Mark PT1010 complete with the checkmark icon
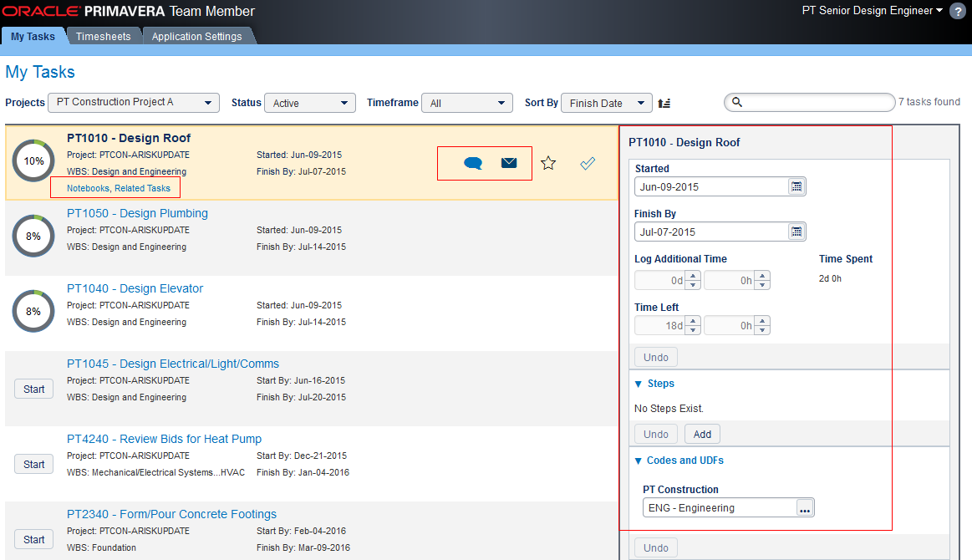 pos(588,163)
